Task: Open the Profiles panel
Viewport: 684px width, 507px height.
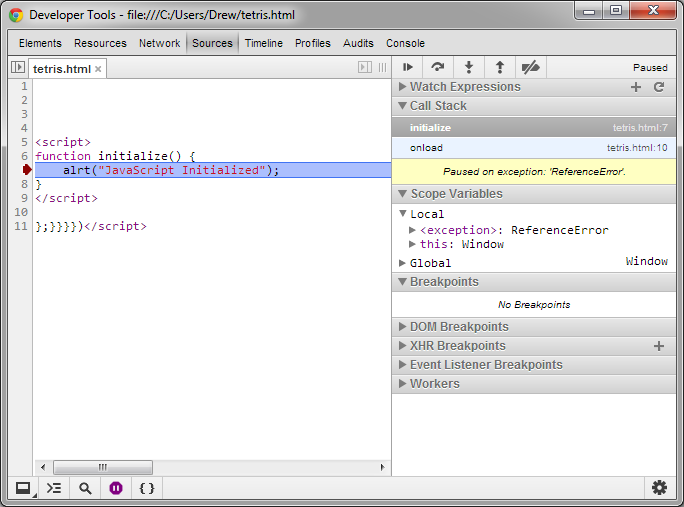Action: 313,43
